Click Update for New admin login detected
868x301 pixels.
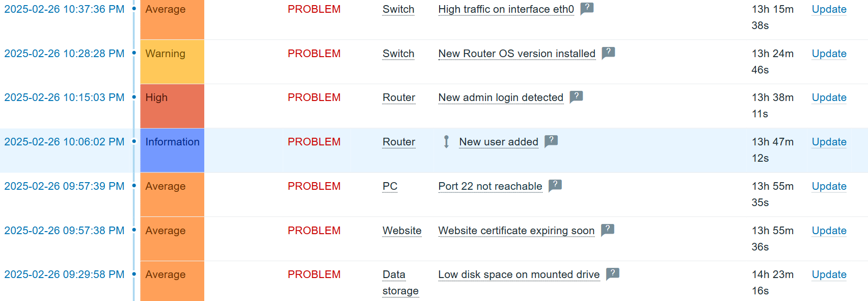tap(829, 97)
